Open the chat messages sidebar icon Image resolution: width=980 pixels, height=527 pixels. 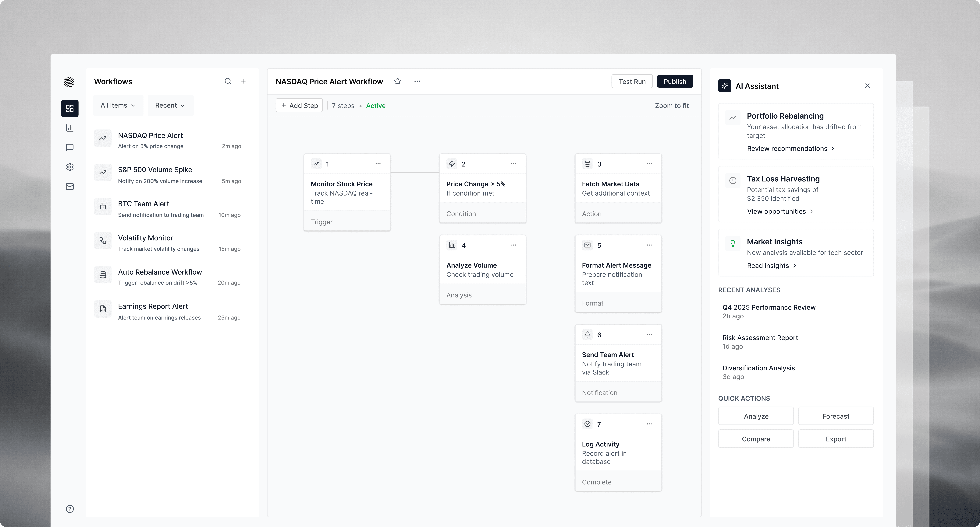pyautogui.click(x=70, y=148)
